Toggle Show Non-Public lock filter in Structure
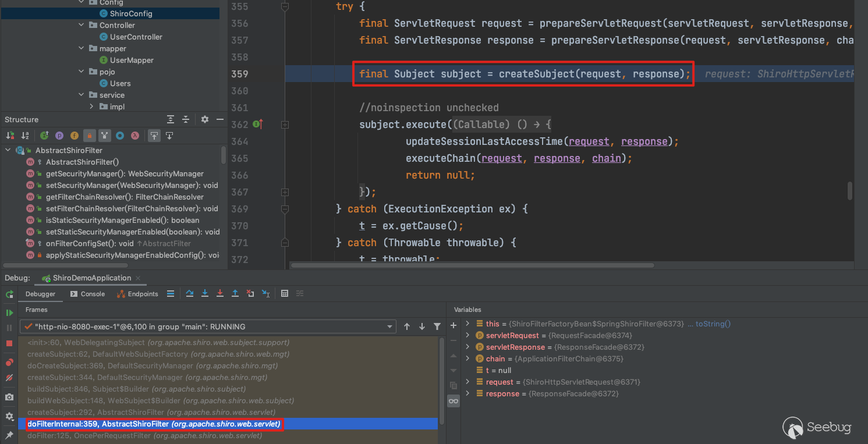Image resolution: width=868 pixels, height=444 pixels. point(89,136)
